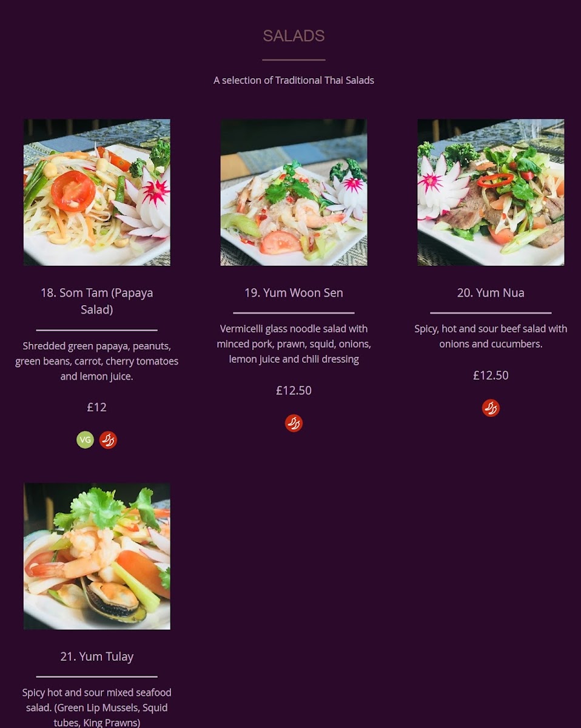This screenshot has height=728, width=581.
Task: Click the VG vegan badge under Som Tam
Action: coord(85,440)
